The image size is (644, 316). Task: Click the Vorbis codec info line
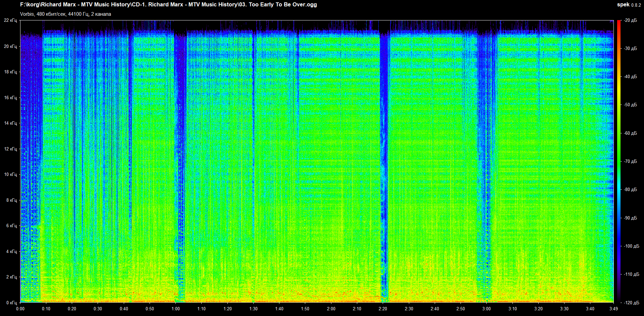coord(65,14)
